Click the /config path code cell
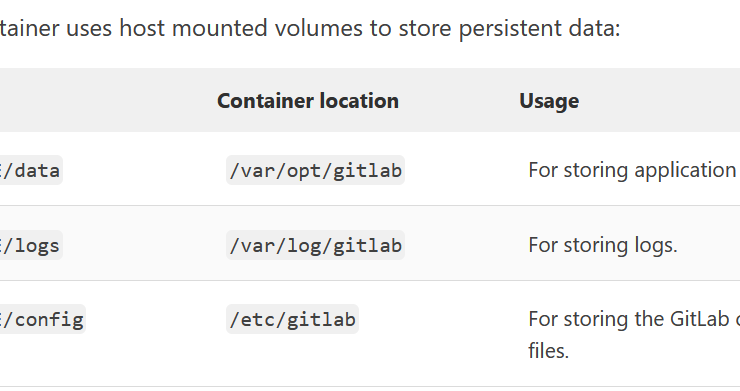 [42, 319]
